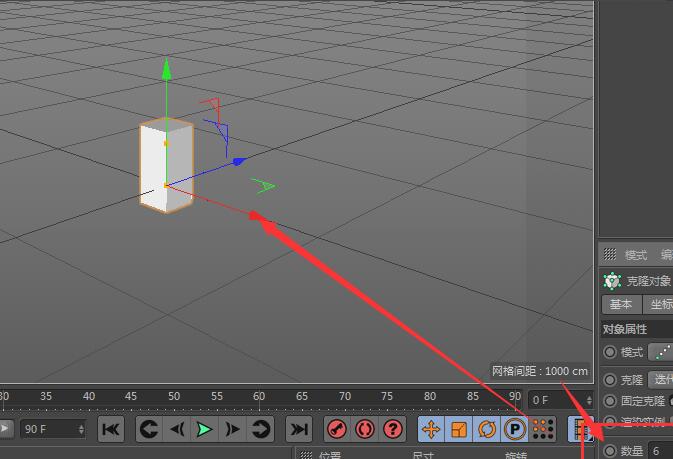Switch to the 基本 tab
The height and width of the screenshot is (459, 673).
coord(621,304)
